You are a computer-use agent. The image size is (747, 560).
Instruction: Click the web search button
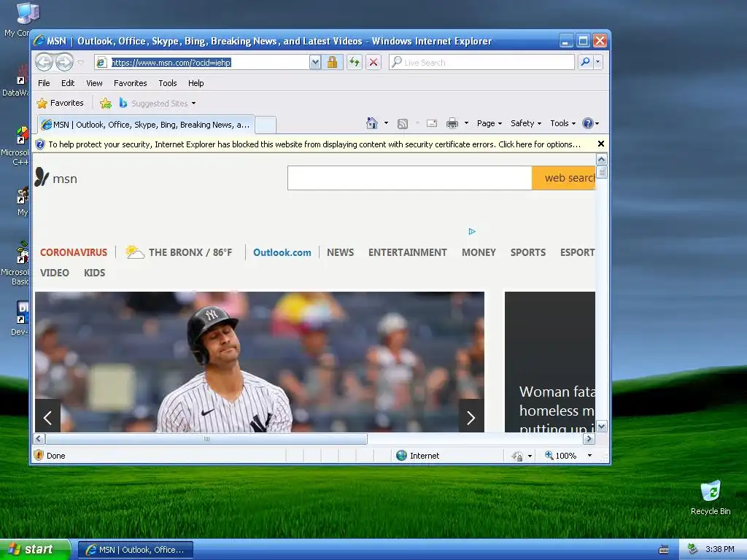(x=564, y=178)
